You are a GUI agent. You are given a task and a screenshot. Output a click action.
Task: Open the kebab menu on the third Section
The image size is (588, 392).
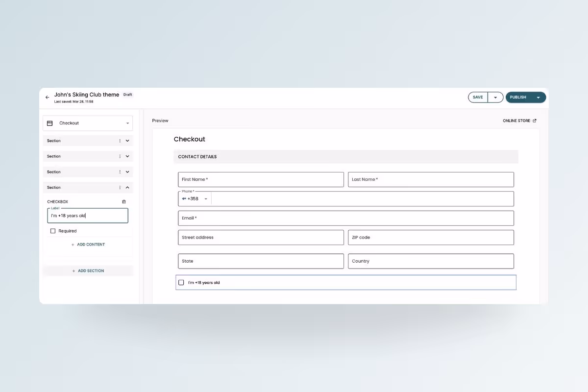pos(119,172)
